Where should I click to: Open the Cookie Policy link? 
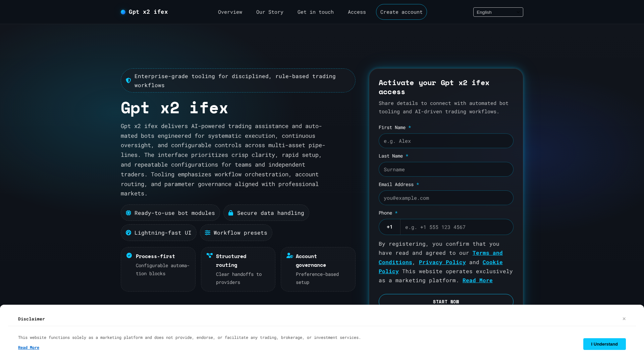441,266
